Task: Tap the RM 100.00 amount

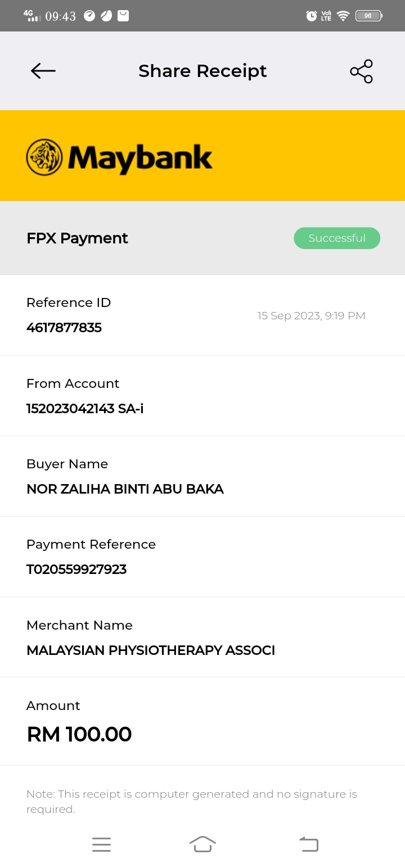Action: [79, 734]
